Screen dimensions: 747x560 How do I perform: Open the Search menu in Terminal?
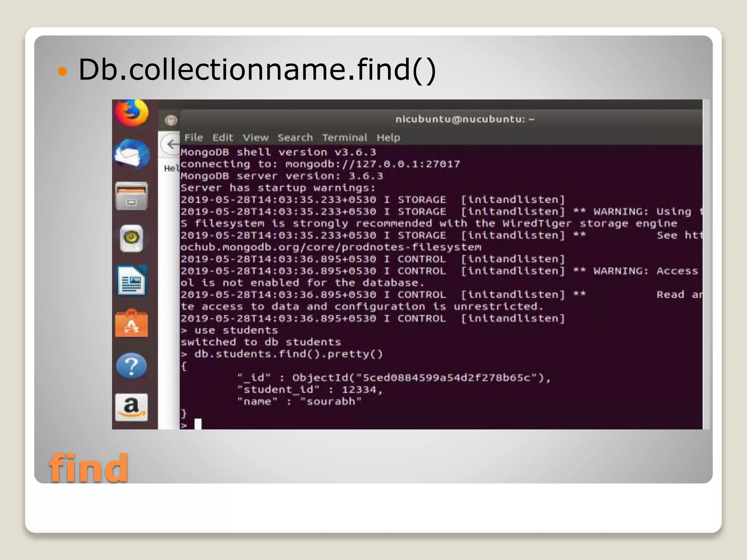point(295,137)
